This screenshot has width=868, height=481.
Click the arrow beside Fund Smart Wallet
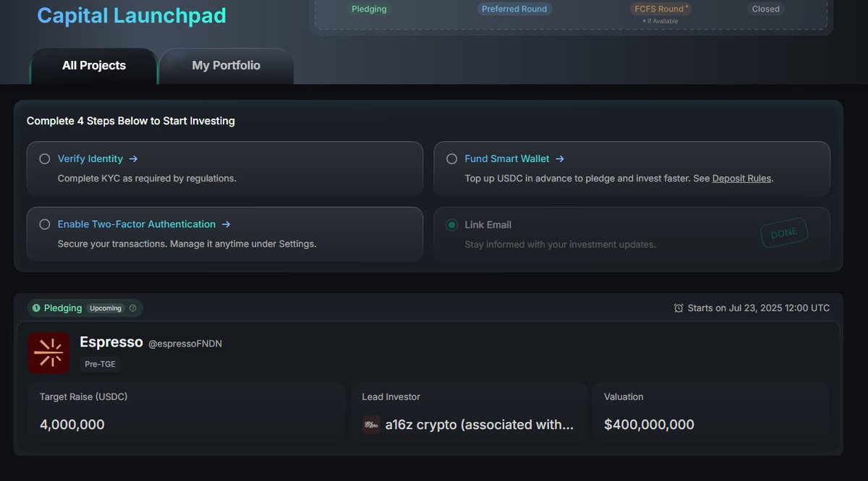560,158
